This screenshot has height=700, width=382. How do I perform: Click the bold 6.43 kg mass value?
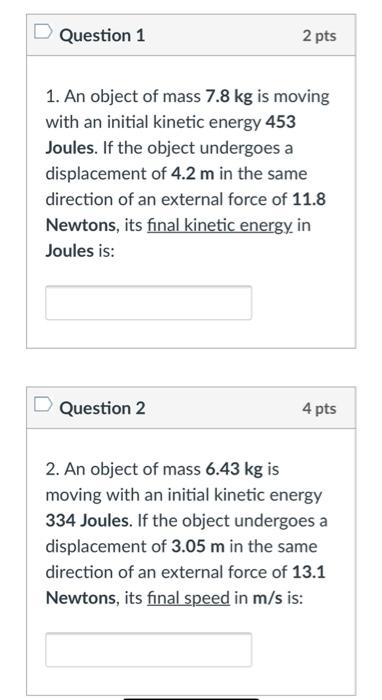pyautogui.click(x=234, y=469)
